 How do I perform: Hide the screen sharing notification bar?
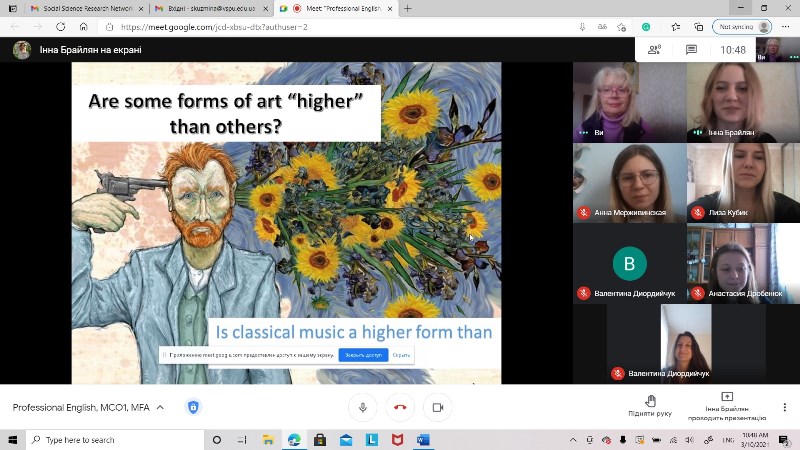[x=402, y=355]
